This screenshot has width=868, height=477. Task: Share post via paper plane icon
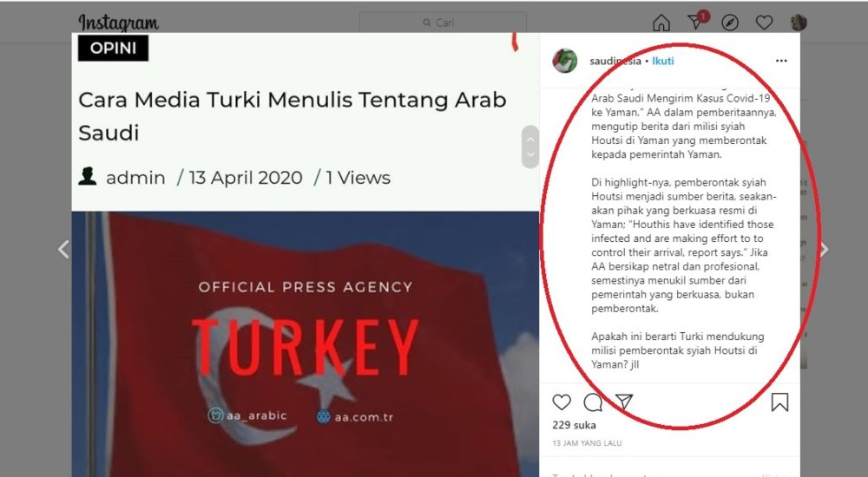coord(624,402)
